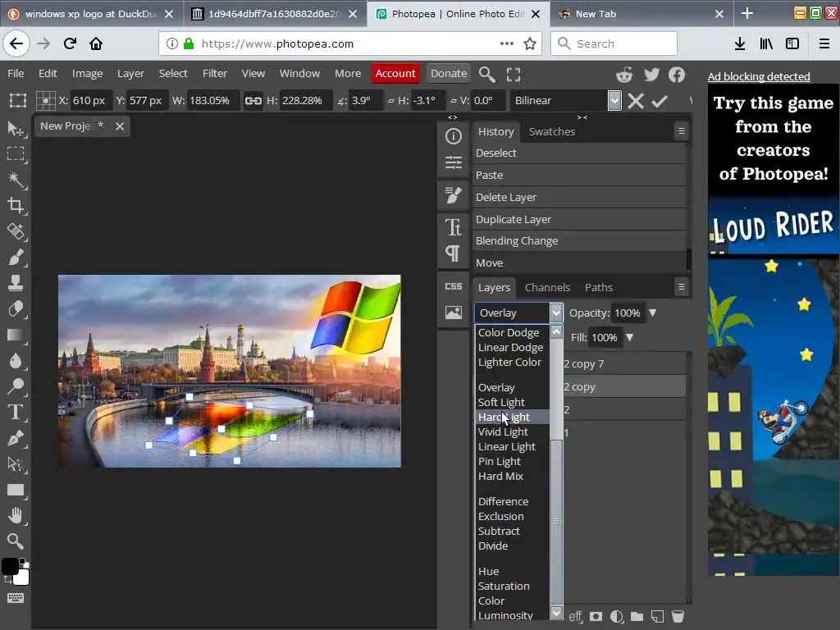
Task: Click the blend mode list scrollbar thumb
Action: pos(556,521)
